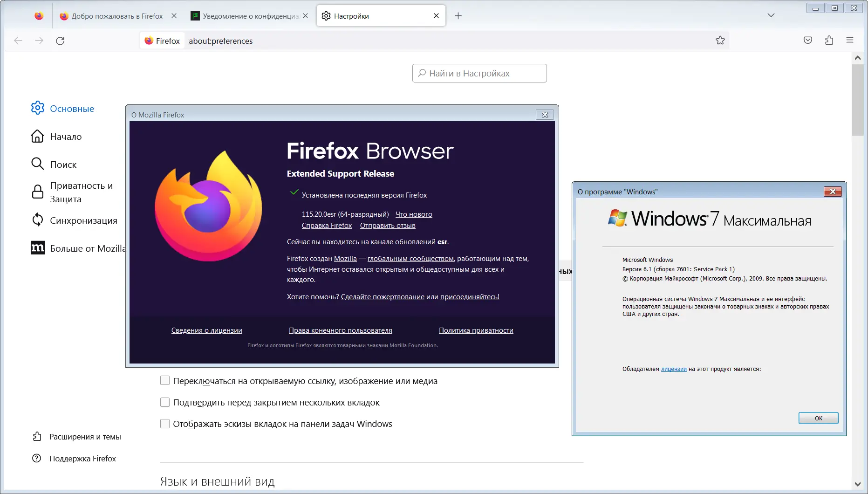Click the '115.20.0esr (64-разрядный)' version text
This screenshot has width=868, height=494.
pyautogui.click(x=345, y=214)
